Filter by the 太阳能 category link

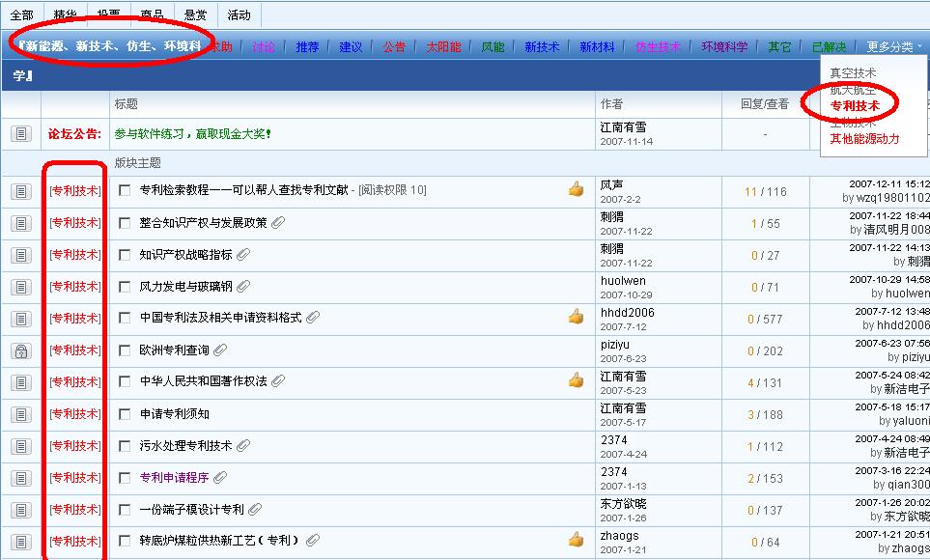443,47
